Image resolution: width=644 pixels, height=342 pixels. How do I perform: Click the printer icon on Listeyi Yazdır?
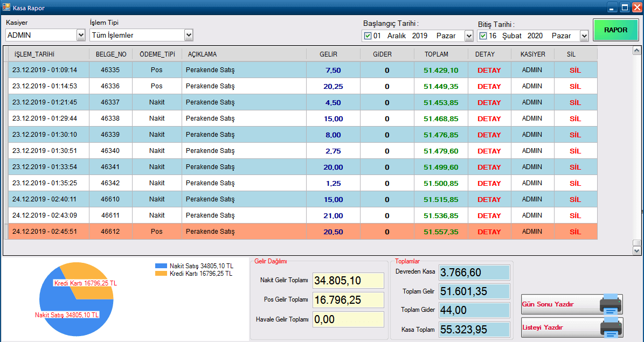(611, 327)
